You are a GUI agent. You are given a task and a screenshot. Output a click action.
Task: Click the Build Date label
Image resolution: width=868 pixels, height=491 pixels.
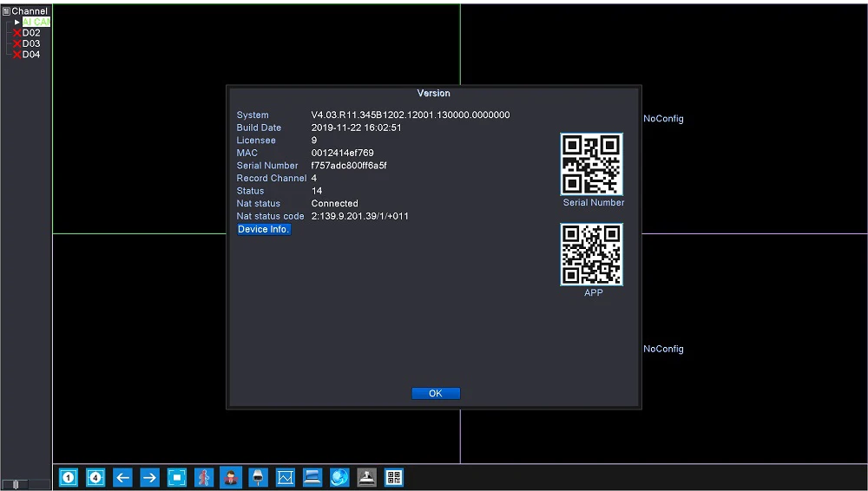click(259, 128)
